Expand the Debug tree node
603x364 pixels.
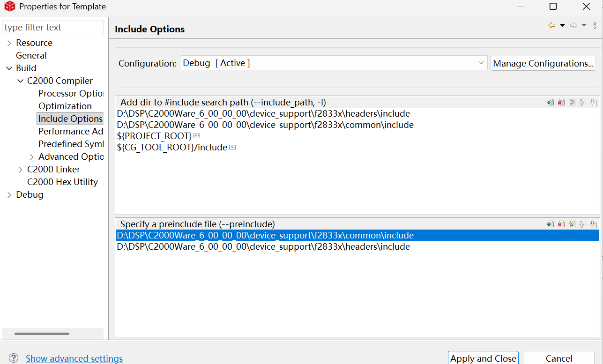pos(9,195)
